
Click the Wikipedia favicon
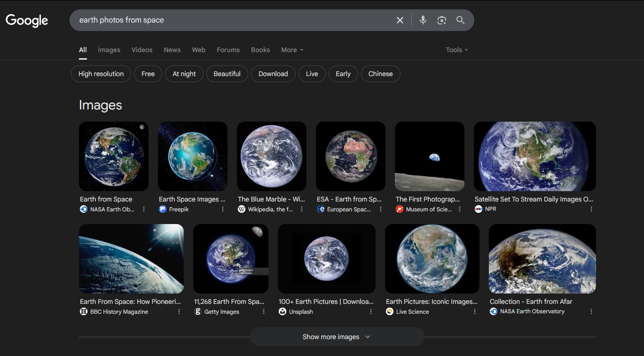click(242, 209)
